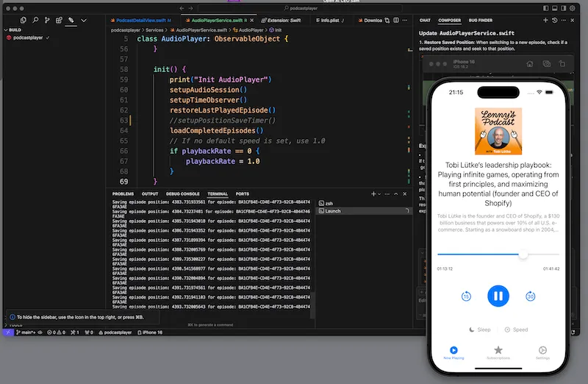This screenshot has width=588, height=384.
Task: Open the Extensions icon in the sidebar
Action: pyautogui.click(x=59, y=21)
